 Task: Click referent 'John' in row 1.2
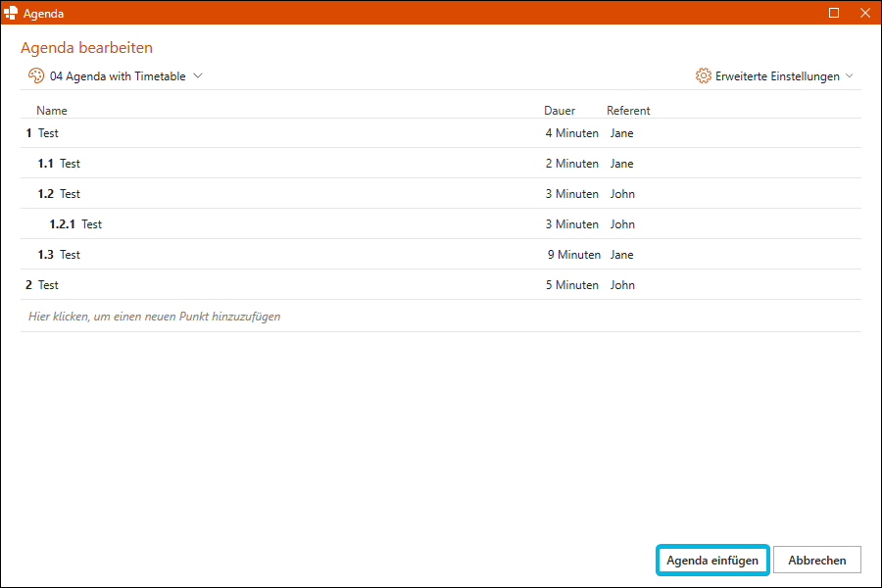click(622, 194)
